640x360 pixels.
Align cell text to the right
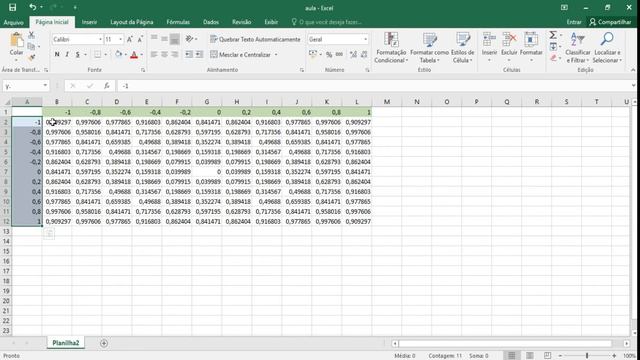click(x=175, y=54)
